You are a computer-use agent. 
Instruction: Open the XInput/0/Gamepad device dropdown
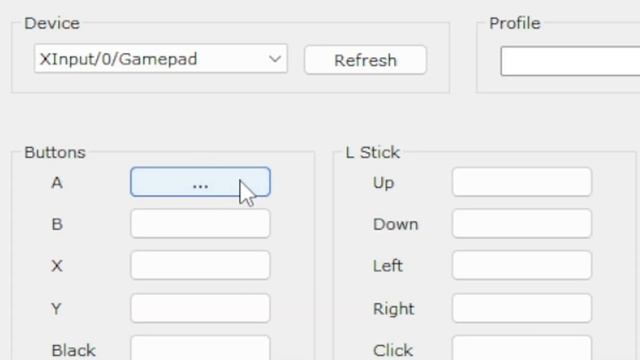tap(161, 59)
